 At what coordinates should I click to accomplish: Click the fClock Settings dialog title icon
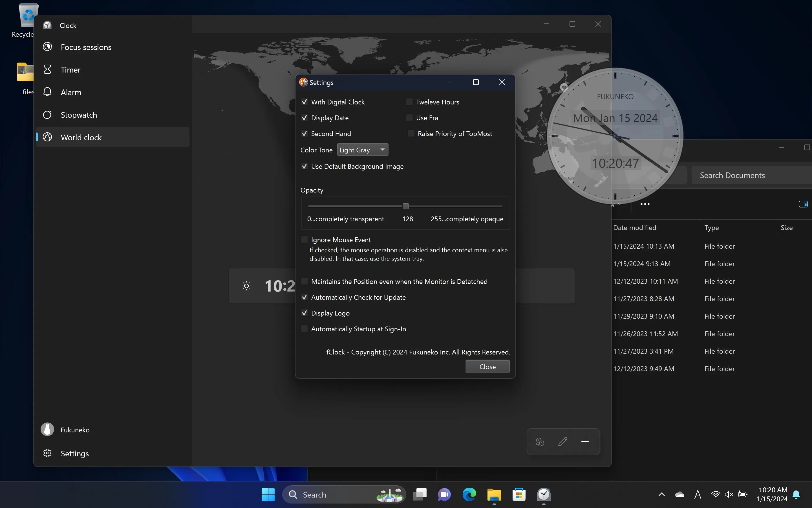304,82
